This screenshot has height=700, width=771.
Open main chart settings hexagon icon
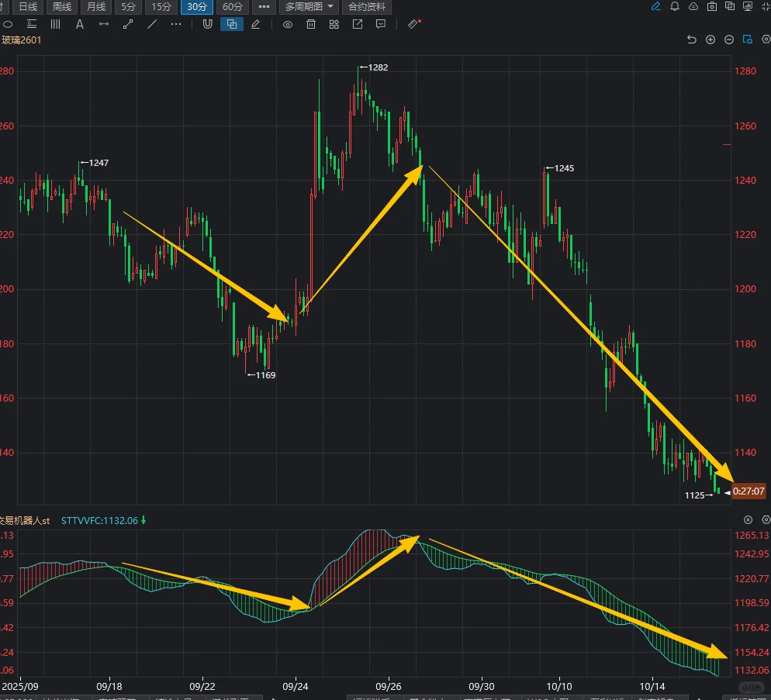pos(766,40)
